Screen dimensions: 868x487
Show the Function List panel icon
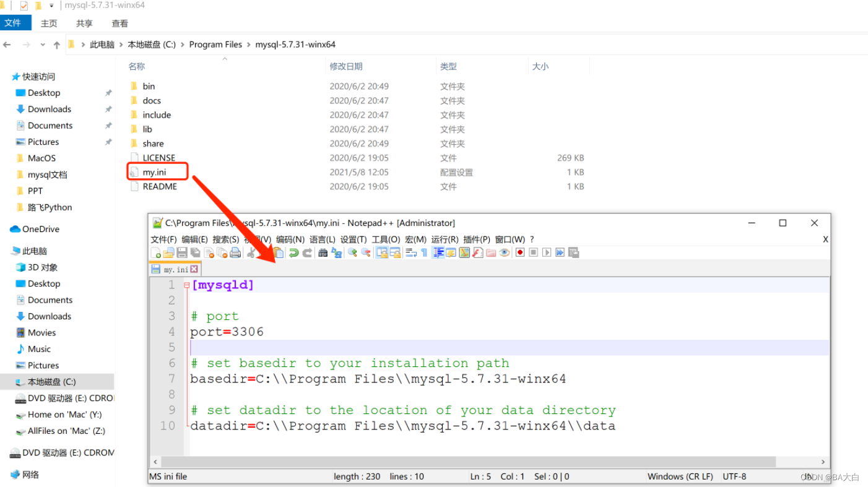point(477,252)
